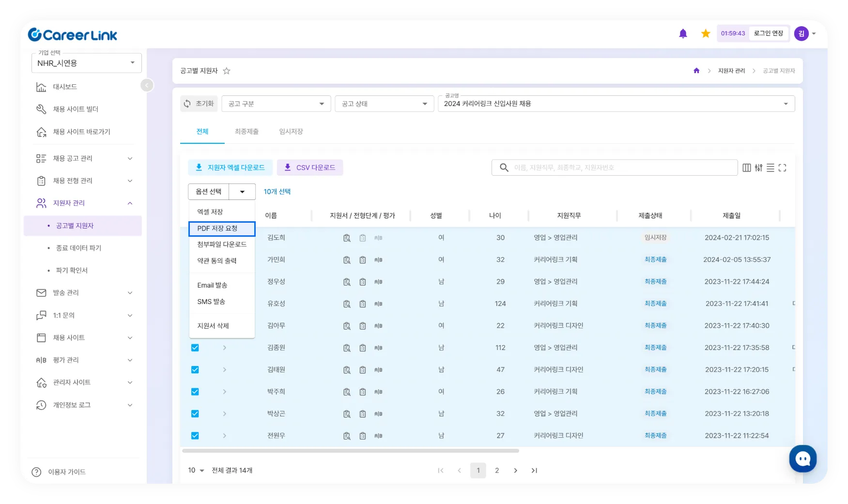Choose 약관 동의 출력 from options menu
The image size is (848, 504).
click(222, 261)
